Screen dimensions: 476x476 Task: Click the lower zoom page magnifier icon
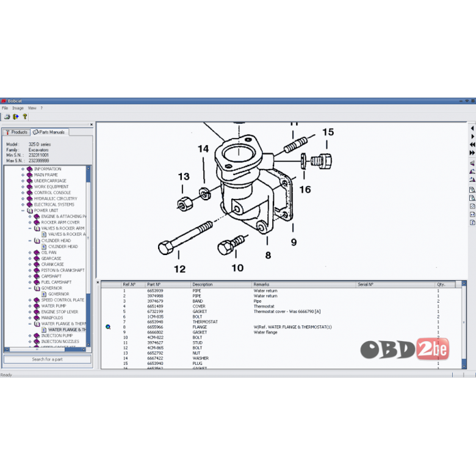point(472,198)
